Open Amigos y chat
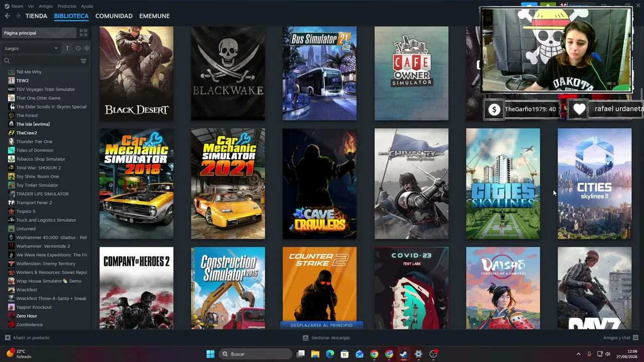644x362 pixels. click(x=621, y=338)
